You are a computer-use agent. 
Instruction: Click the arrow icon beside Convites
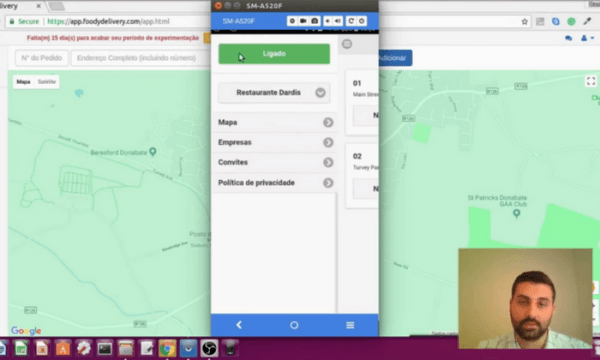click(x=328, y=162)
